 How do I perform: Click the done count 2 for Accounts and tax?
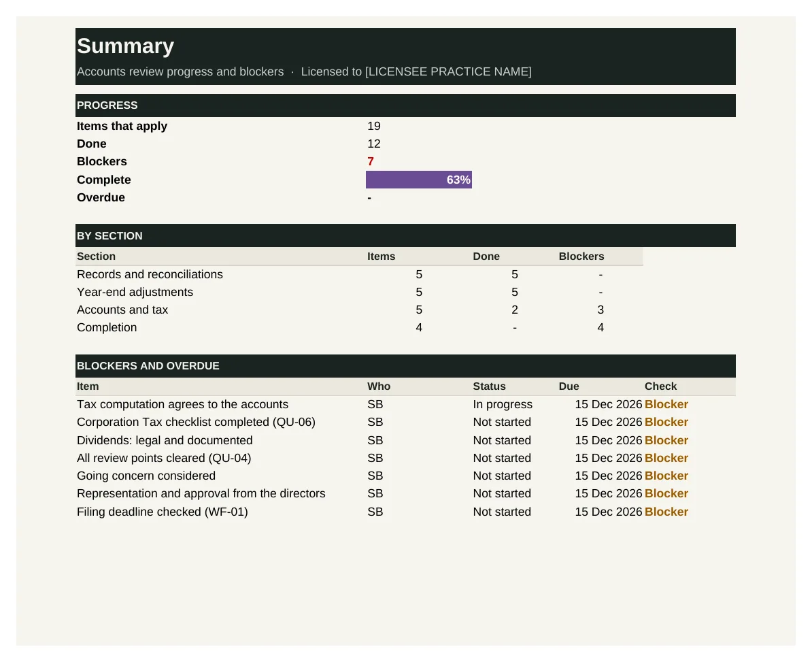click(515, 310)
